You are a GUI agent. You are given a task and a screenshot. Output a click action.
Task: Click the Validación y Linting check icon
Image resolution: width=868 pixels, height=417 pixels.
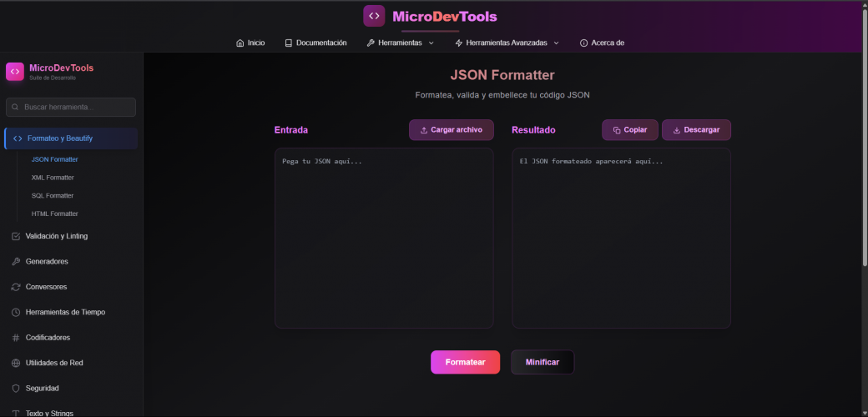[16, 236]
